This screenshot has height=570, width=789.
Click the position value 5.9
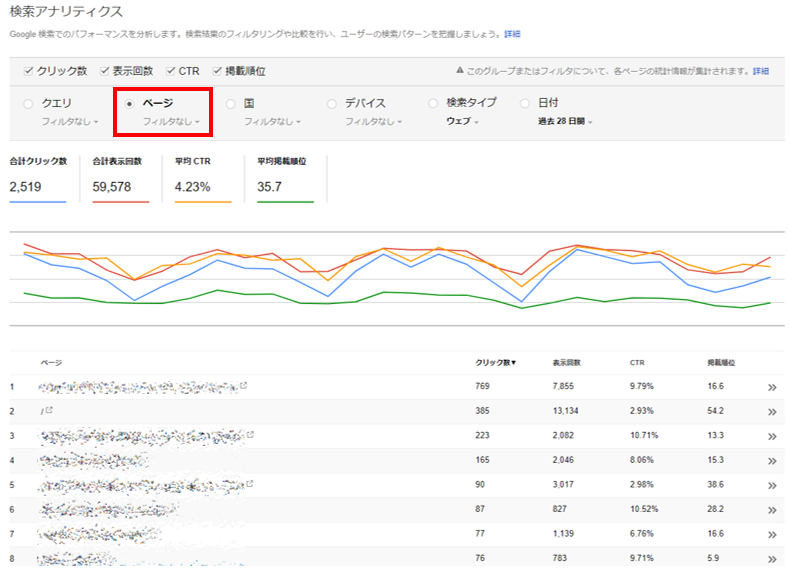[x=713, y=558]
